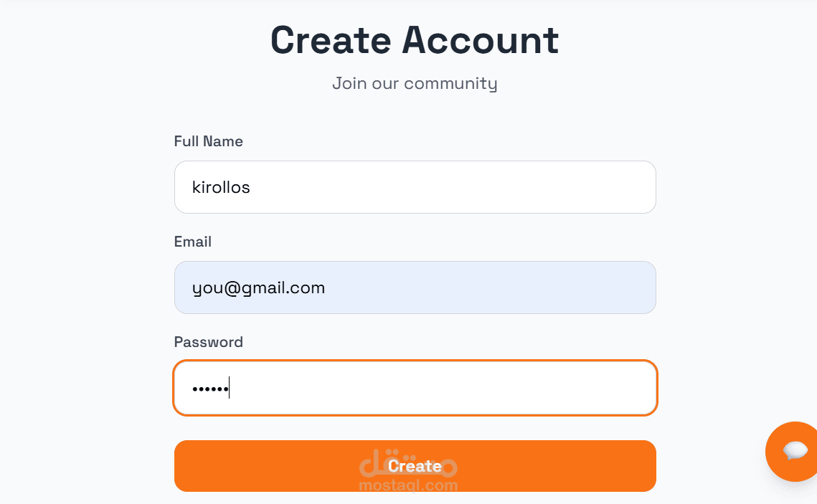
Task: Click the "Email" field label
Action: pos(192,242)
